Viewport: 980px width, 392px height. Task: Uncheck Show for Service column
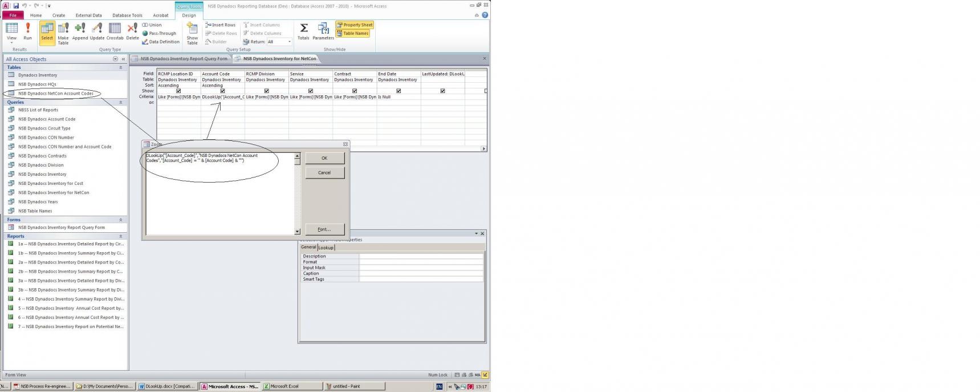(x=310, y=91)
